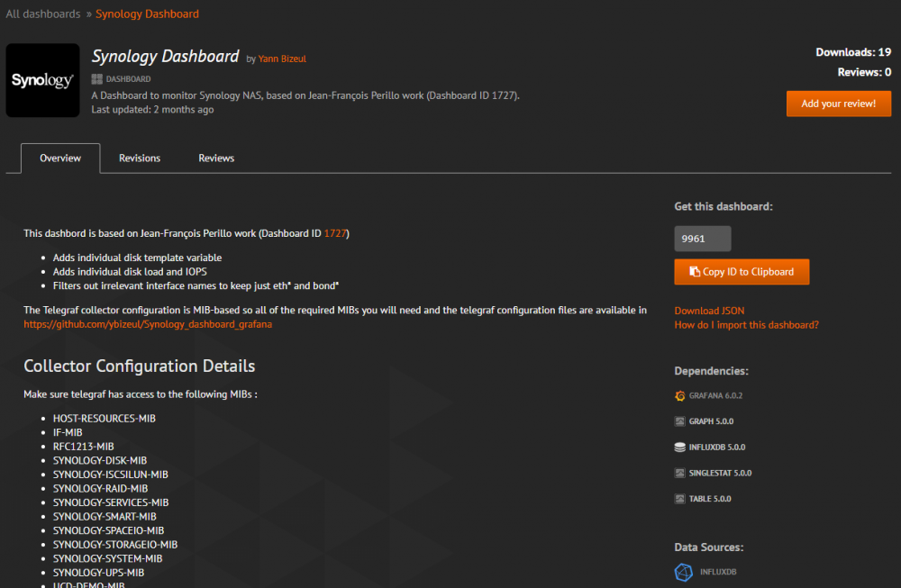Screen dimensions: 901x588
Task: Switch to the Reviews tab
Action: [216, 158]
